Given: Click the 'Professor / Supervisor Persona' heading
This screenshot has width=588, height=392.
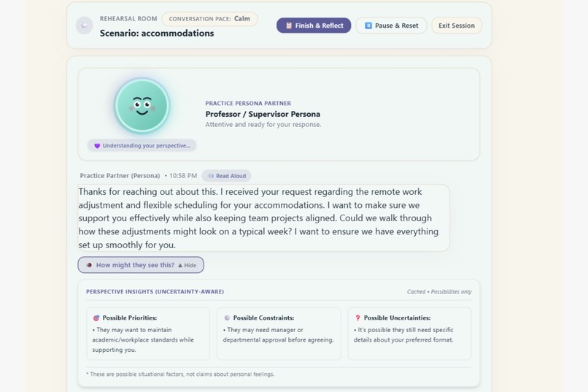Looking at the screenshot, I should (263, 114).
